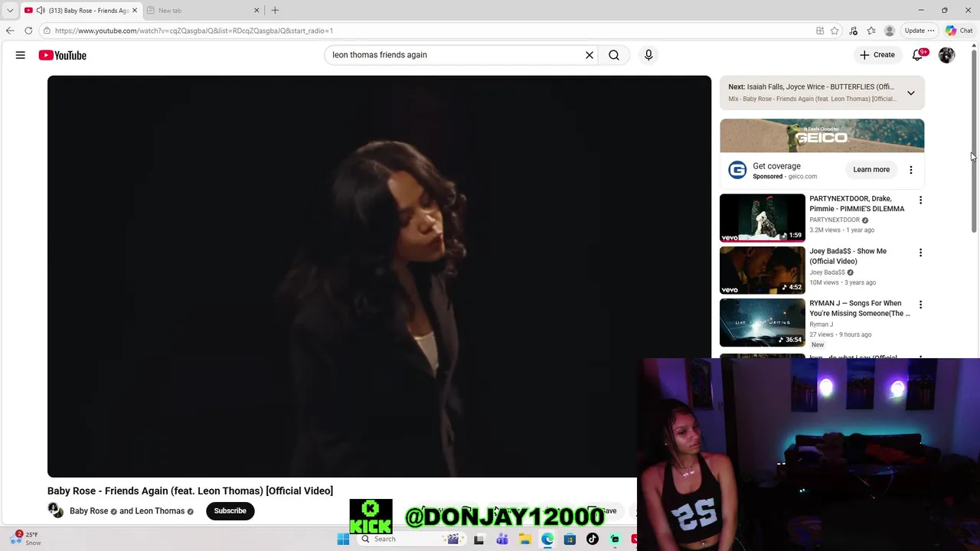Click the video title text

click(x=190, y=491)
